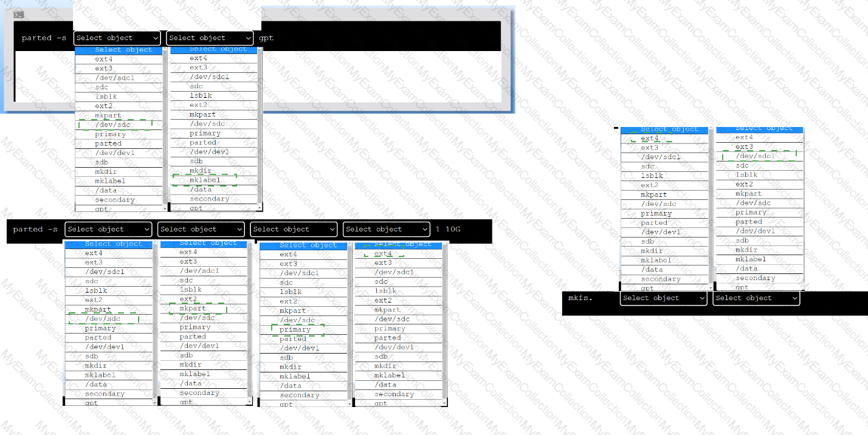Screen dimensions: 868x435
Task: Select green-outlined 'ext4' in list before '1 10G'
Action: pyautogui.click(x=383, y=254)
